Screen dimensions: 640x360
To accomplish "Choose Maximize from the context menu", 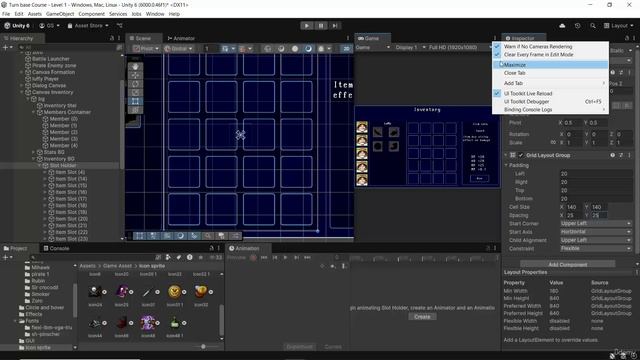I will tap(550, 65).
